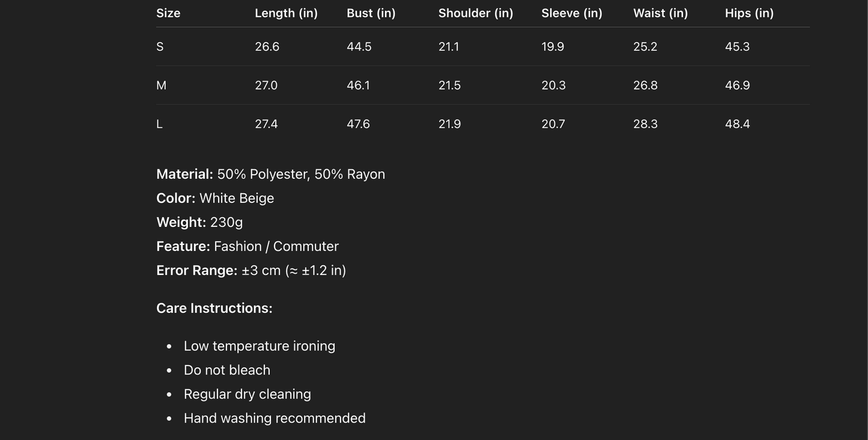Select the S size row label
Screen dimensions: 868x440
[160, 47]
